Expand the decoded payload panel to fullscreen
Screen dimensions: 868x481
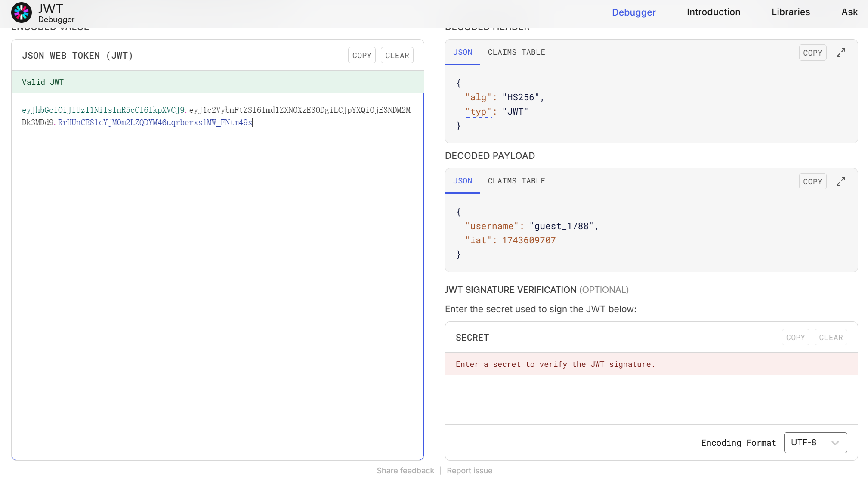[x=840, y=181]
